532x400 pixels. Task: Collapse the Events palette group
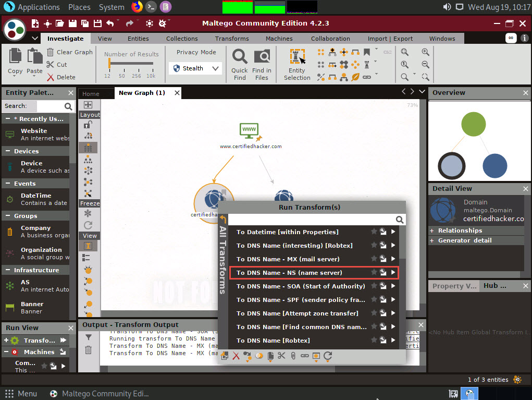click(x=8, y=183)
